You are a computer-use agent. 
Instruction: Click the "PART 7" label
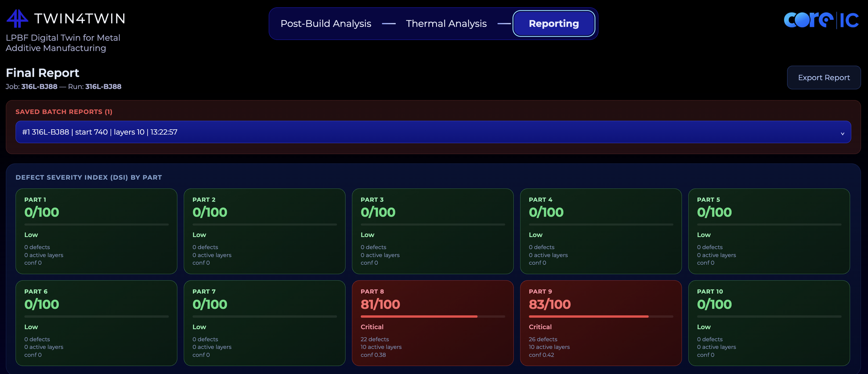click(204, 292)
